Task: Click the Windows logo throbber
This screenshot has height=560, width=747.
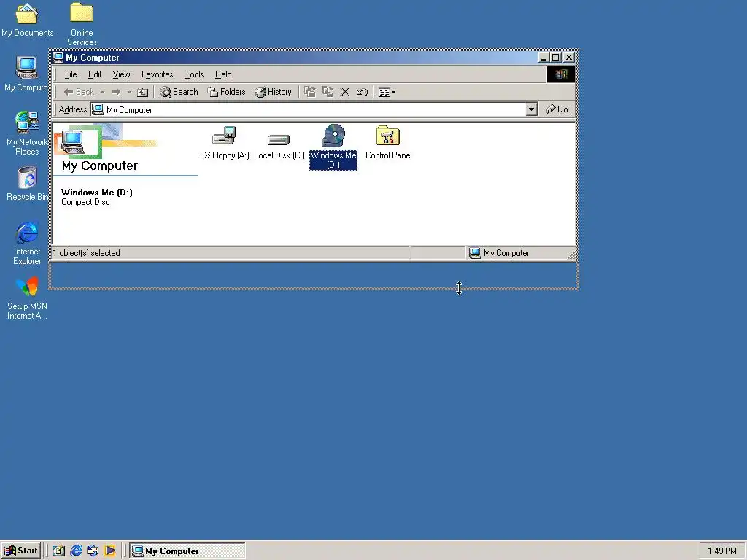Action: pyautogui.click(x=561, y=74)
